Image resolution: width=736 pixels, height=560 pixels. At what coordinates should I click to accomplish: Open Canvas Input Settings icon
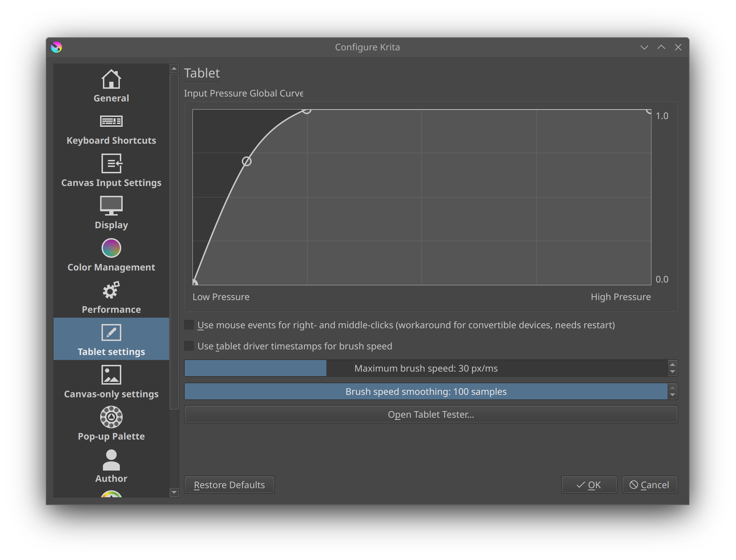[x=111, y=163]
